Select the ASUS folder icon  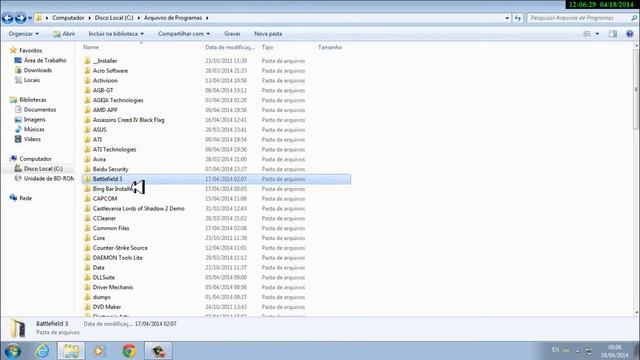point(87,130)
